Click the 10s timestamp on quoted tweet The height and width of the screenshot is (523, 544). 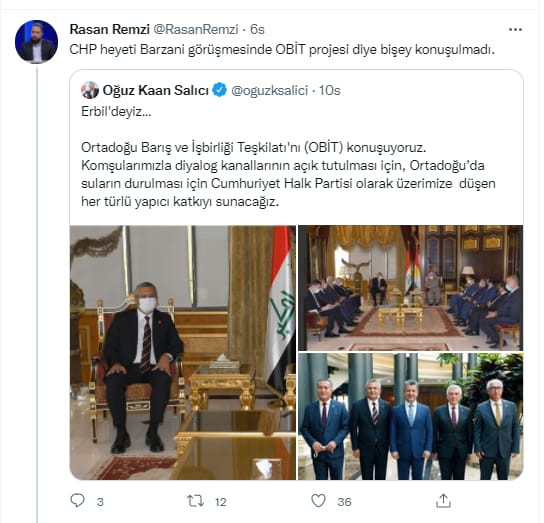point(330,91)
